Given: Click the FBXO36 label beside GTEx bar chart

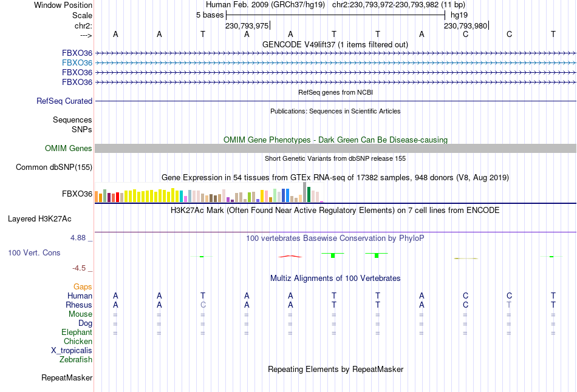Looking at the screenshot, I should tap(77, 194).
